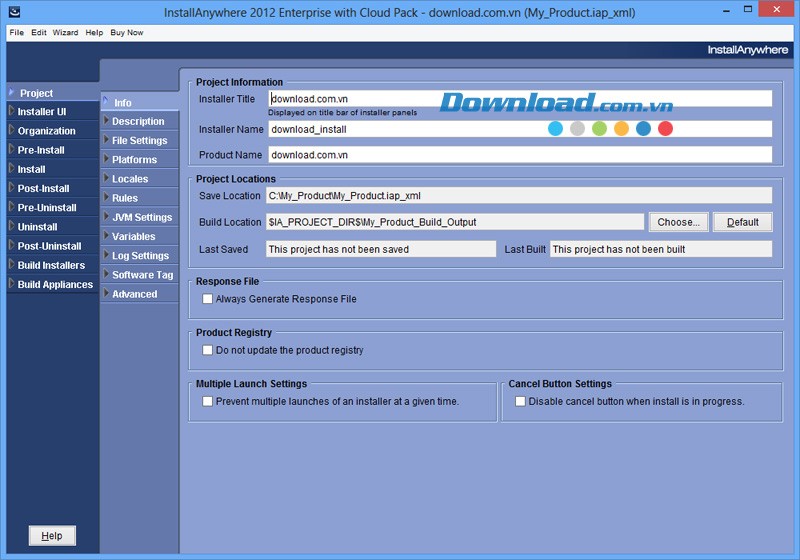
Task: Focus the Installer Title field
Action: coord(520,99)
